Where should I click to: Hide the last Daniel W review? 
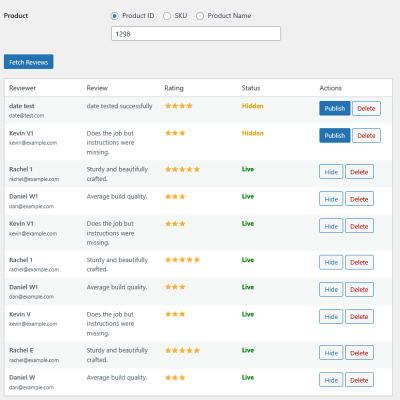[331, 380]
